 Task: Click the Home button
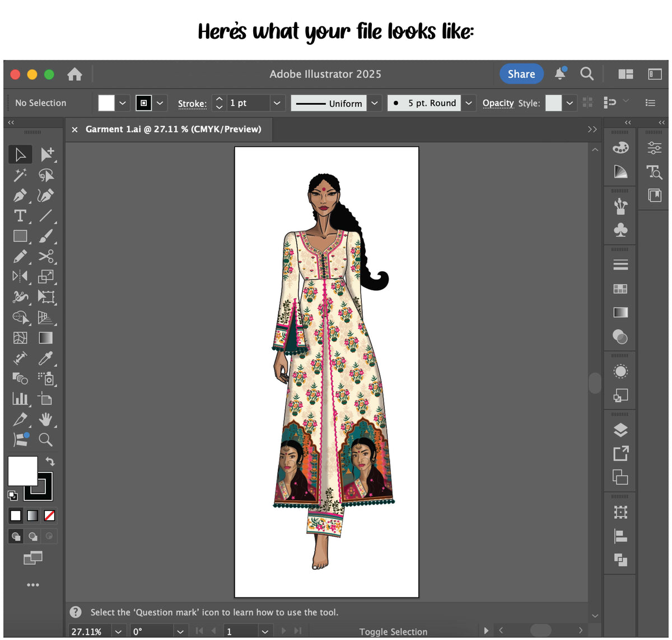[74, 74]
